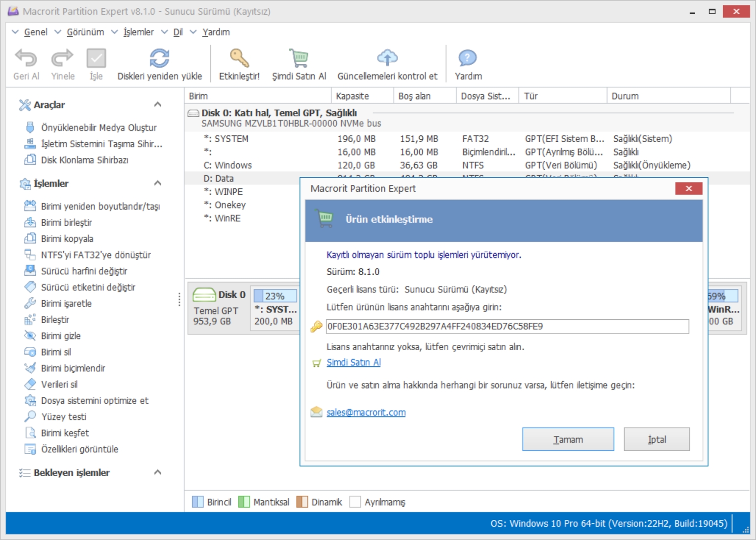Screen dimensions: 756x540
Task: Click Tamam button in activation dialog
Action: (x=568, y=439)
